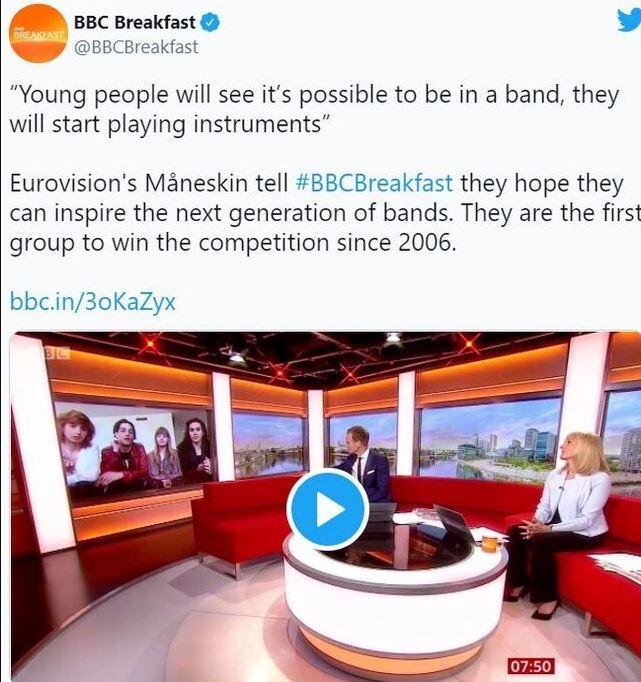Play the video with blue play button
The height and width of the screenshot is (682, 641).
pos(328,509)
